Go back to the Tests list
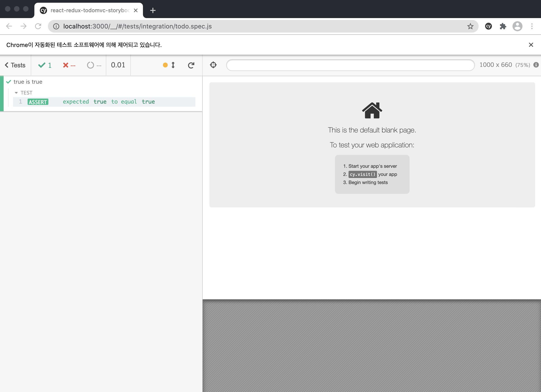 pos(15,65)
